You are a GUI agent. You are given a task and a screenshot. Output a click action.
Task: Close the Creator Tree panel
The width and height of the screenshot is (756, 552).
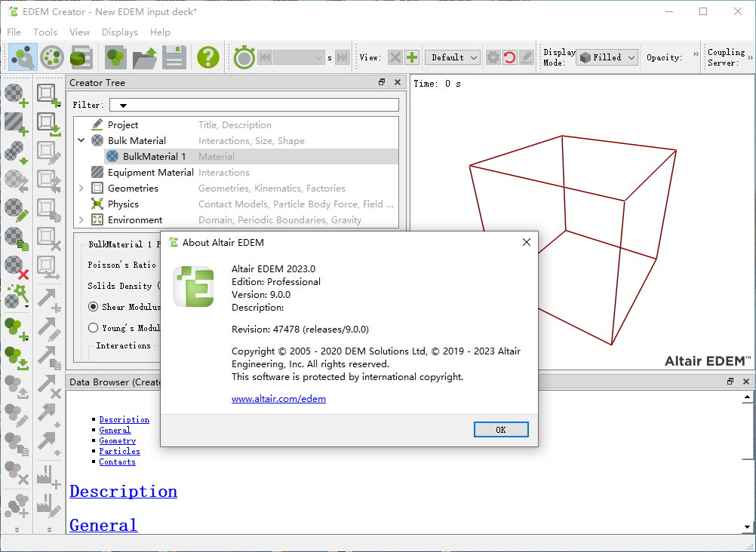click(398, 82)
